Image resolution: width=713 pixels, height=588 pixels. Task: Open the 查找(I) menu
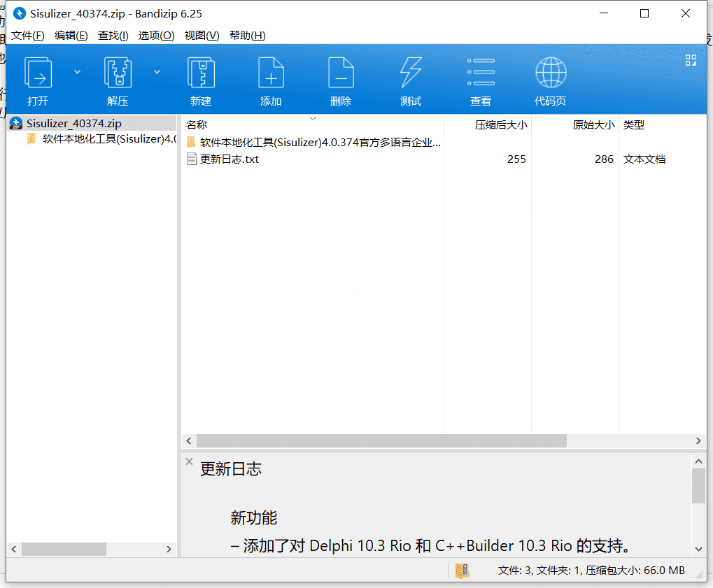(x=113, y=36)
